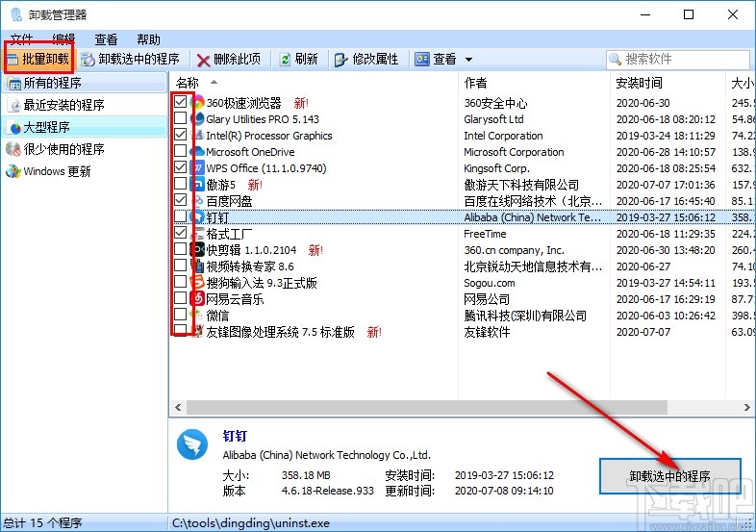The height and width of the screenshot is (532, 756).
Task: Click the Microsoft OneDrive cloud icon
Action: tap(198, 151)
